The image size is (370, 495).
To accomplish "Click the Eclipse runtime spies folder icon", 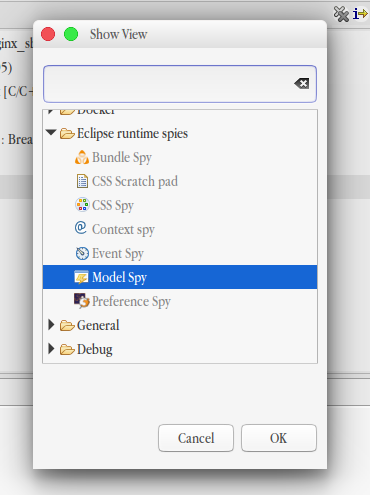I will click(67, 134).
